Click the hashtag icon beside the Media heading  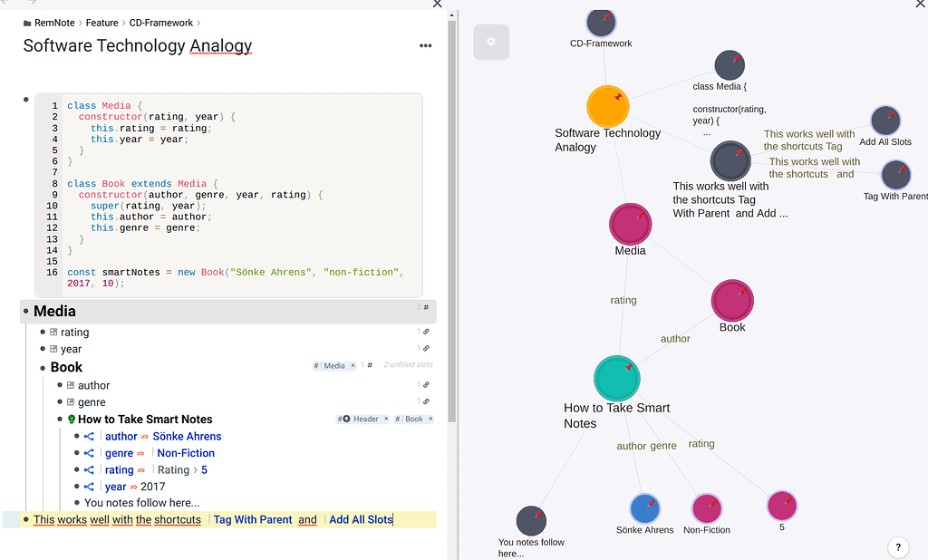pyautogui.click(x=425, y=307)
